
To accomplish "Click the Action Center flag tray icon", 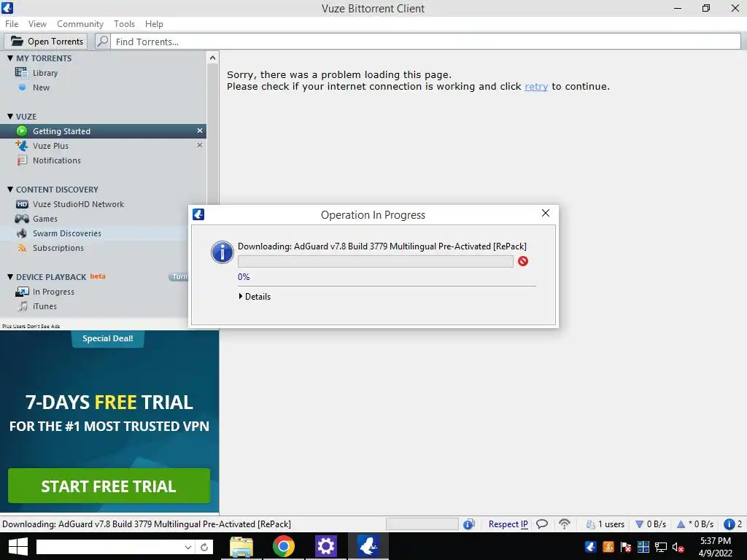I will pos(626,547).
